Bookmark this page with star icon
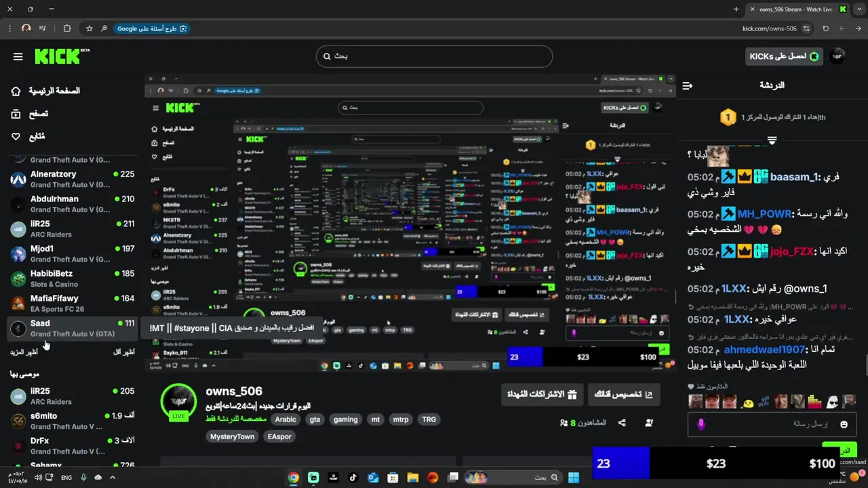The width and height of the screenshot is (868, 488). [x=90, y=28]
